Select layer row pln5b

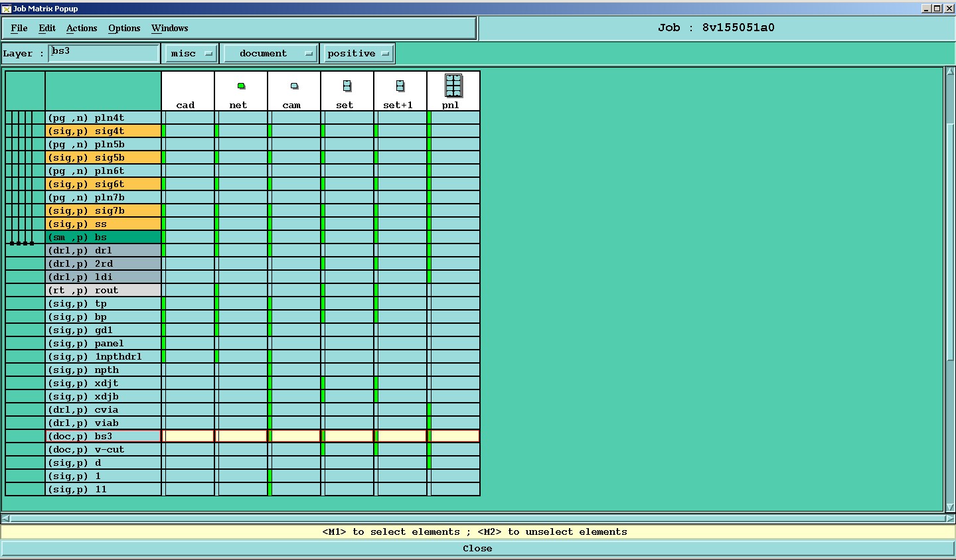coord(103,144)
